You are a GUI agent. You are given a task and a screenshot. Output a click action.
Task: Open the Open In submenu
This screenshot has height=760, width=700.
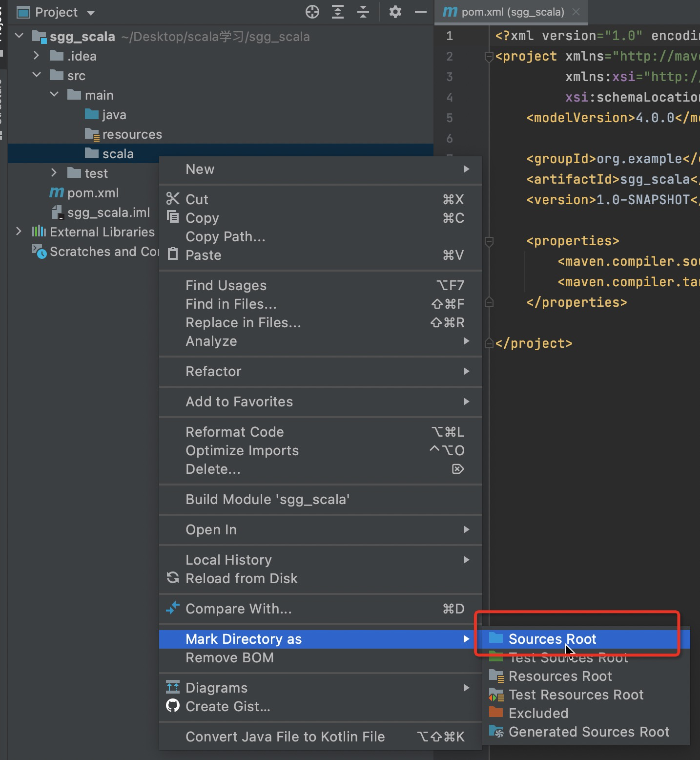[x=321, y=529]
